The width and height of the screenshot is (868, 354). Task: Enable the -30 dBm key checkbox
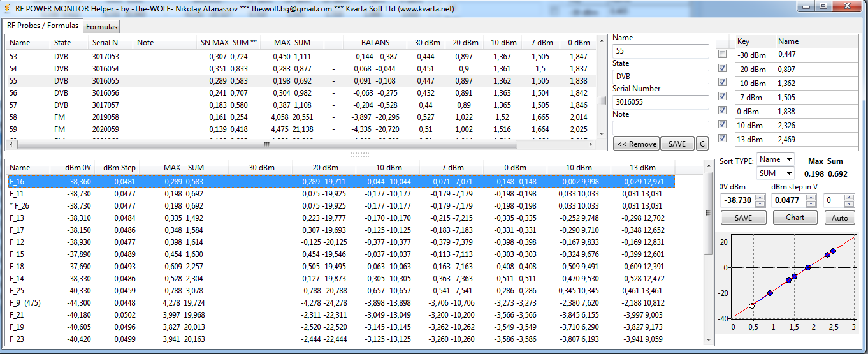click(722, 55)
